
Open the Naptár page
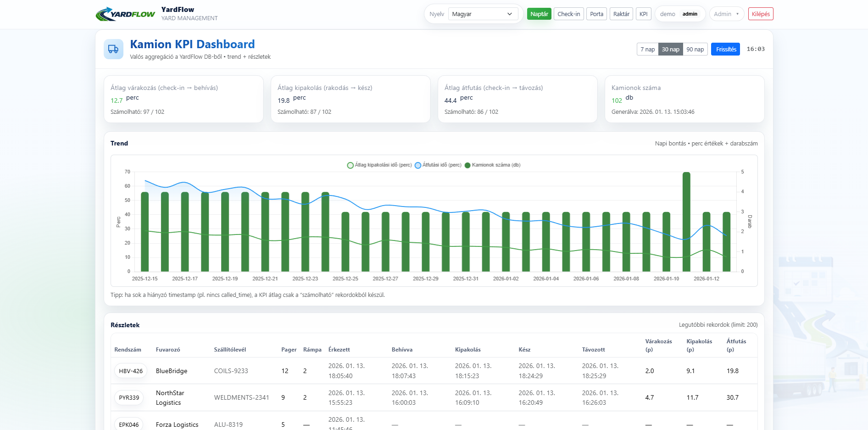tap(539, 14)
